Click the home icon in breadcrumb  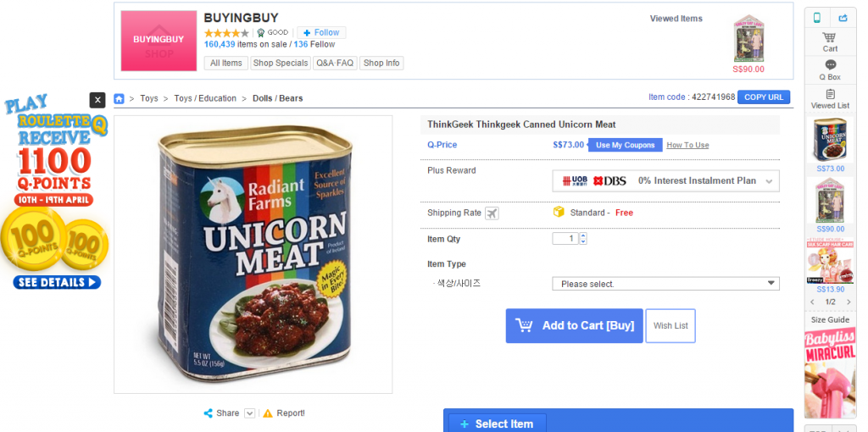120,98
